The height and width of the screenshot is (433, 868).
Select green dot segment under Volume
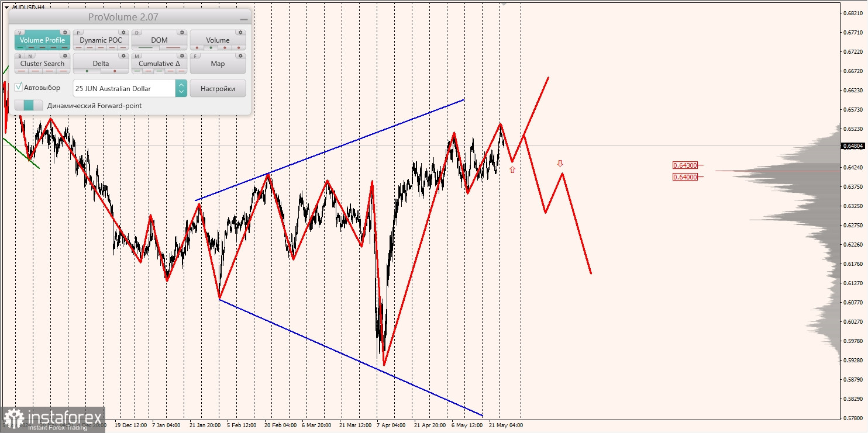click(211, 47)
